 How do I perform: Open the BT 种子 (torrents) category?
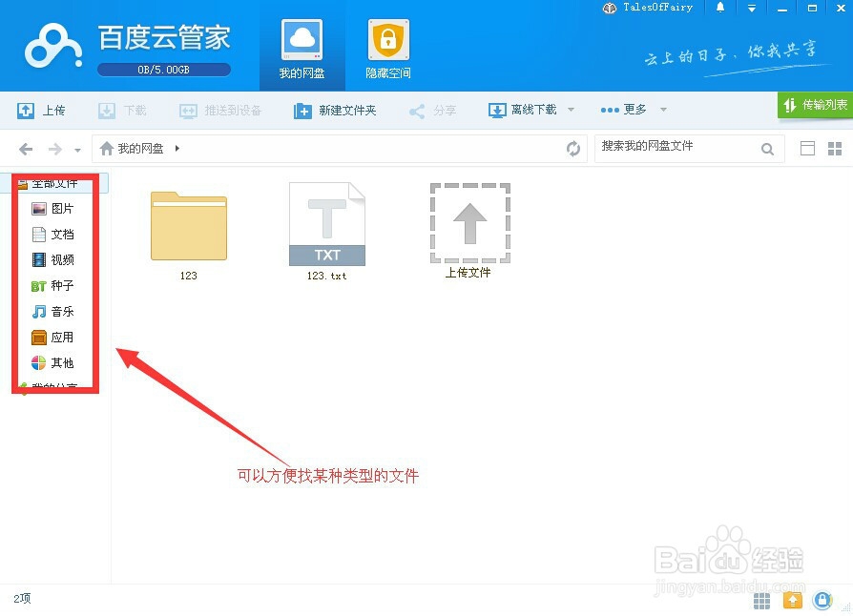click(63, 285)
